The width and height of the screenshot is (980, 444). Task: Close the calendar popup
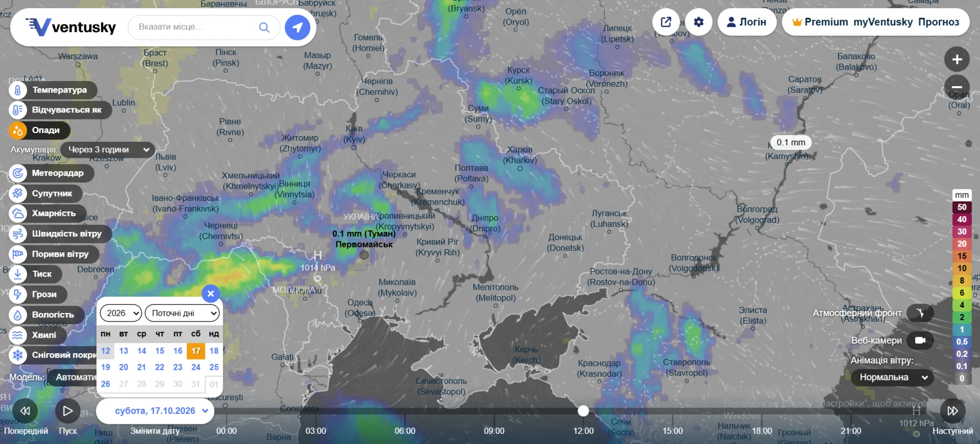click(210, 293)
